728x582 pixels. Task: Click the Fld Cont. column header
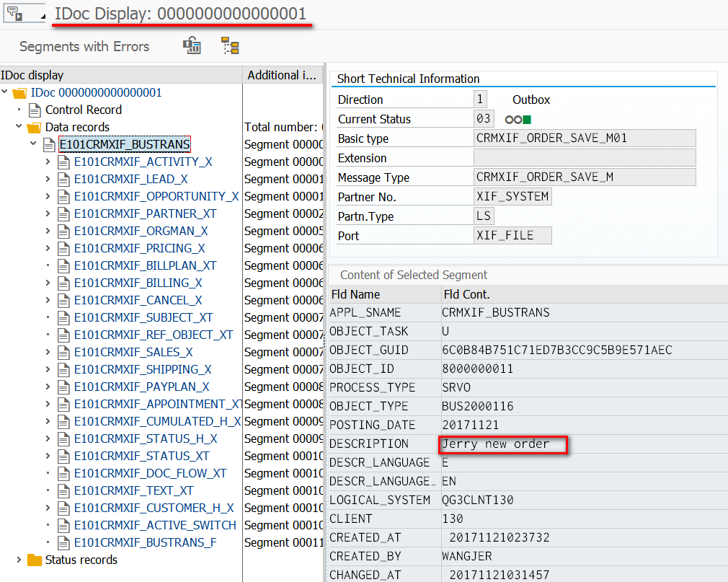584,294
